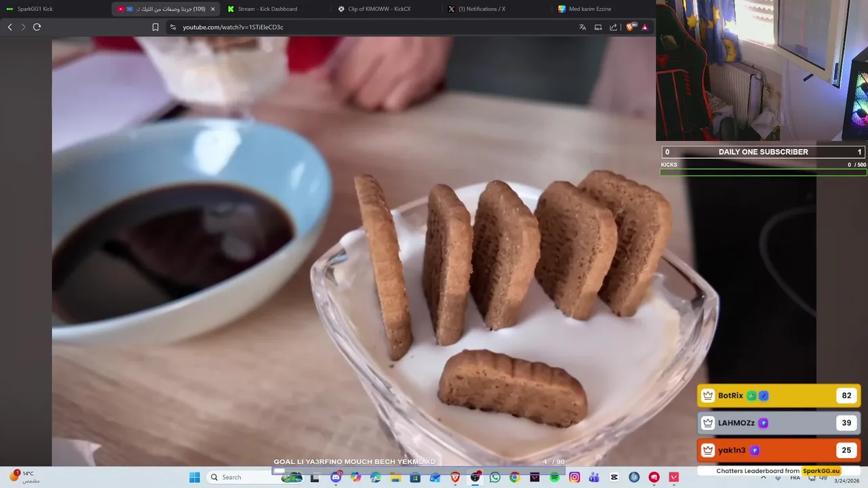Open Google Chrome from the taskbar
Viewport: 868px width, 488px height.
point(515,477)
